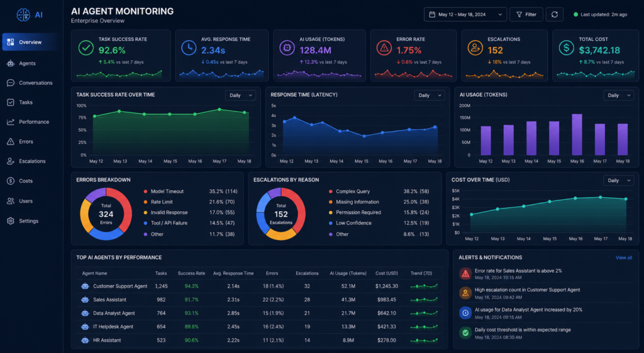Click the May 16 bar in AI Usage chart
This screenshot has width=644, height=353.
577,134
